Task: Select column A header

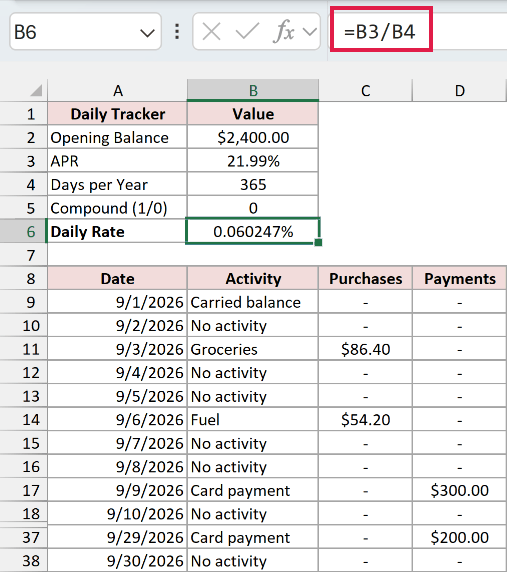Action: coord(117,90)
